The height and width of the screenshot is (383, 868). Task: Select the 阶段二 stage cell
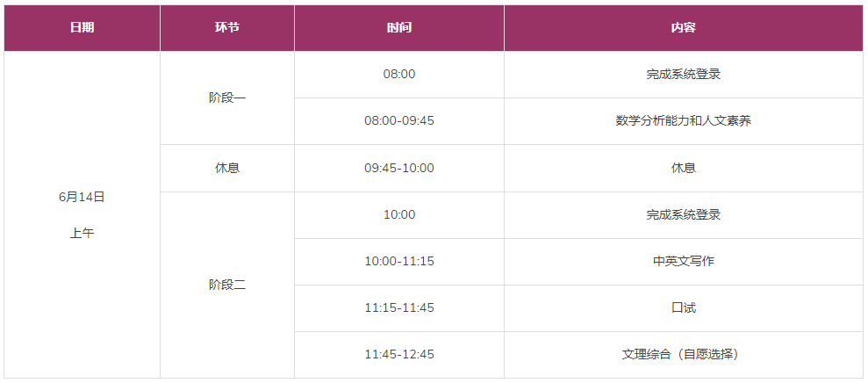coord(226,285)
